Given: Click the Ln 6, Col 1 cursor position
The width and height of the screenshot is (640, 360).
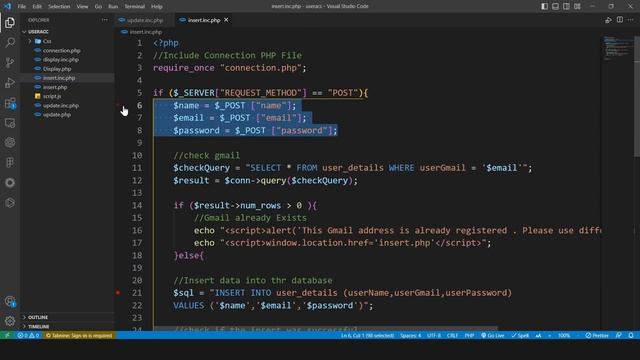Looking at the screenshot, I should pos(367,336).
